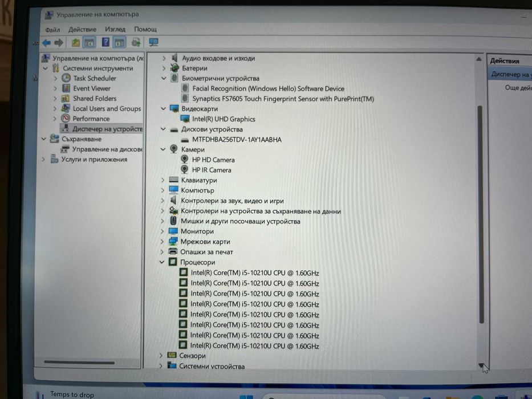Image resolution: width=532 pixels, height=399 pixels.
Task: Click the scroll-up arrow of device list
Action: coord(479,59)
